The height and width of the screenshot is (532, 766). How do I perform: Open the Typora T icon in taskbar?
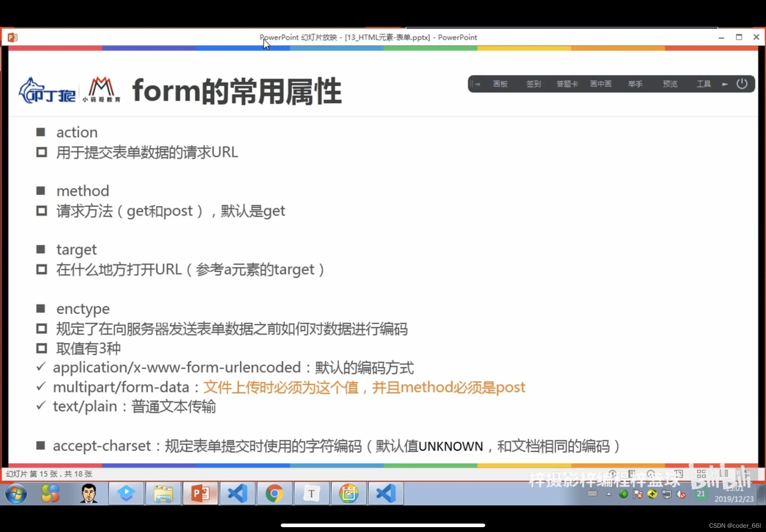(312, 493)
